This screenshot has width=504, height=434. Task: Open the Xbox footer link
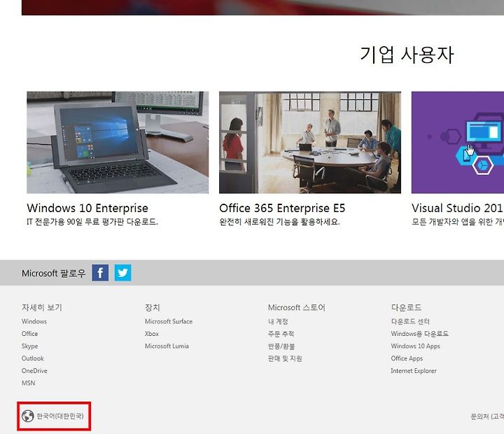tap(152, 334)
